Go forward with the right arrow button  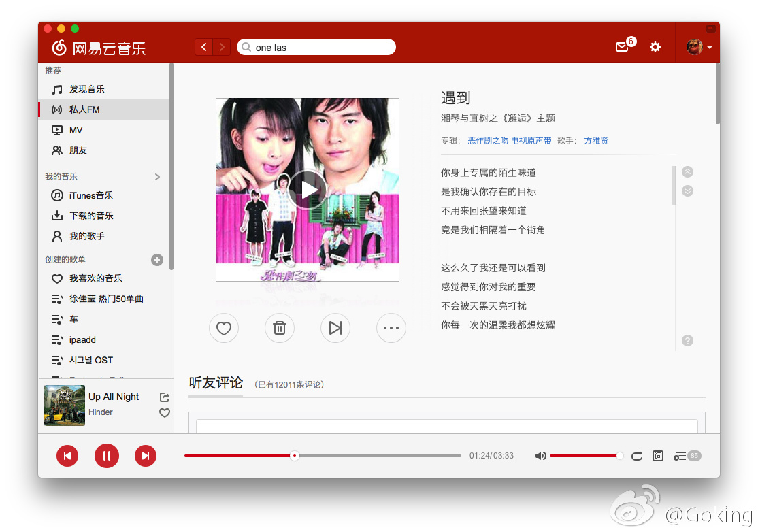tap(221, 47)
